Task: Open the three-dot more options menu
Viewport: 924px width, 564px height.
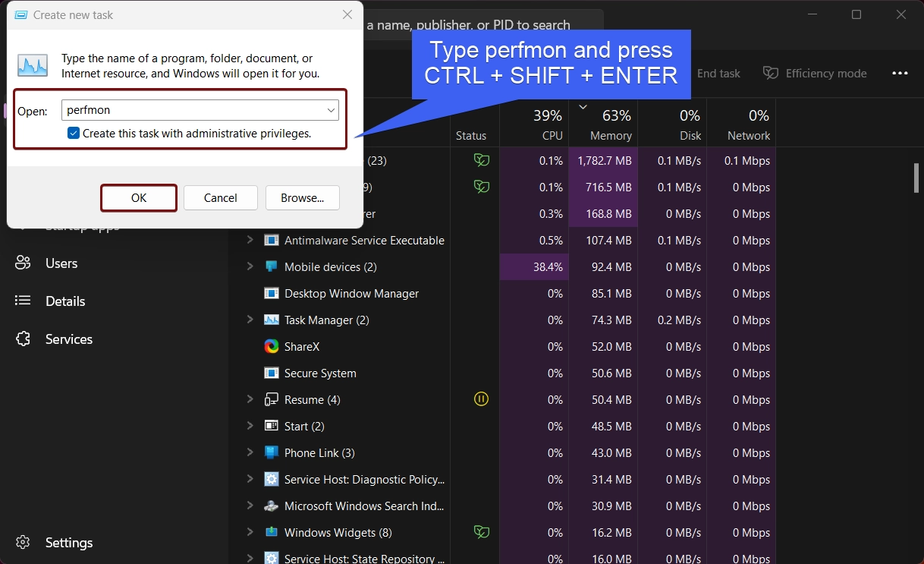Action: point(900,74)
